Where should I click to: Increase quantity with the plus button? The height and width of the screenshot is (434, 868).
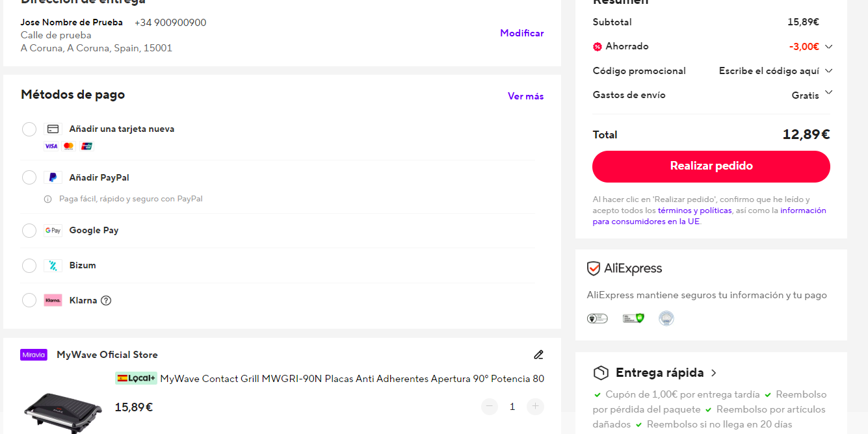(x=536, y=407)
